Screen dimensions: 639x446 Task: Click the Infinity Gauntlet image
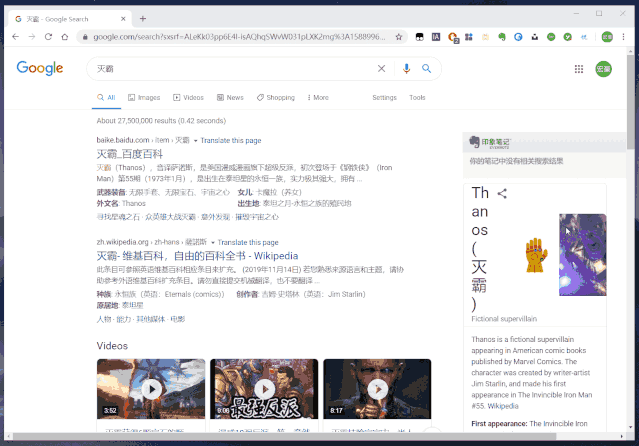(x=536, y=255)
